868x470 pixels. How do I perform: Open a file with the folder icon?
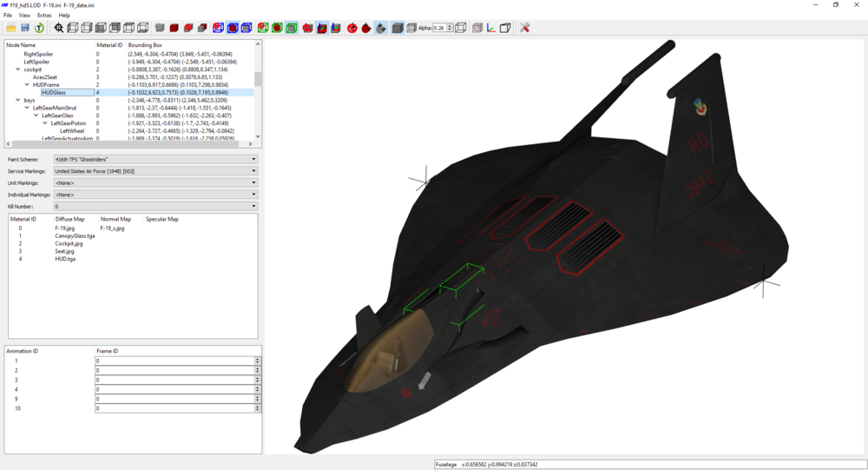11,28
